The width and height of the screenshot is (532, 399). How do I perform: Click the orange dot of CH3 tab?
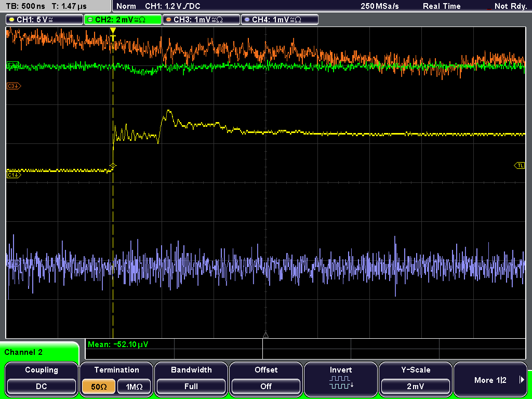(169, 20)
